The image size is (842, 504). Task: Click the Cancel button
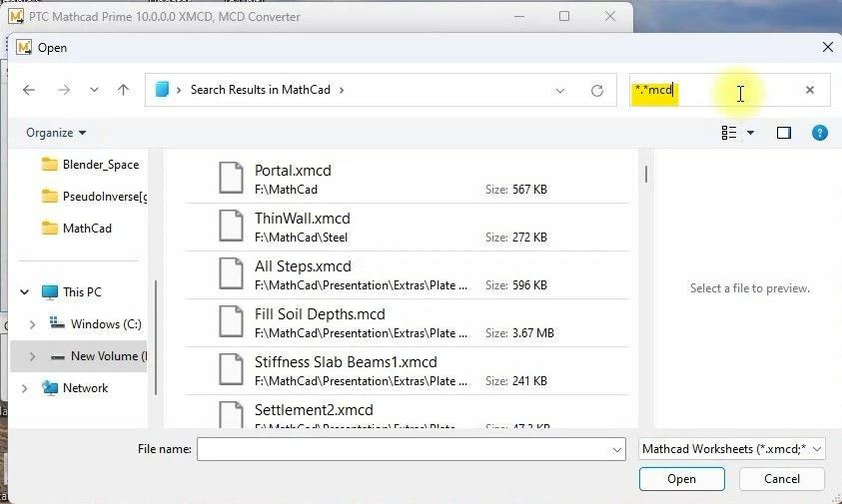[x=782, y=479]
